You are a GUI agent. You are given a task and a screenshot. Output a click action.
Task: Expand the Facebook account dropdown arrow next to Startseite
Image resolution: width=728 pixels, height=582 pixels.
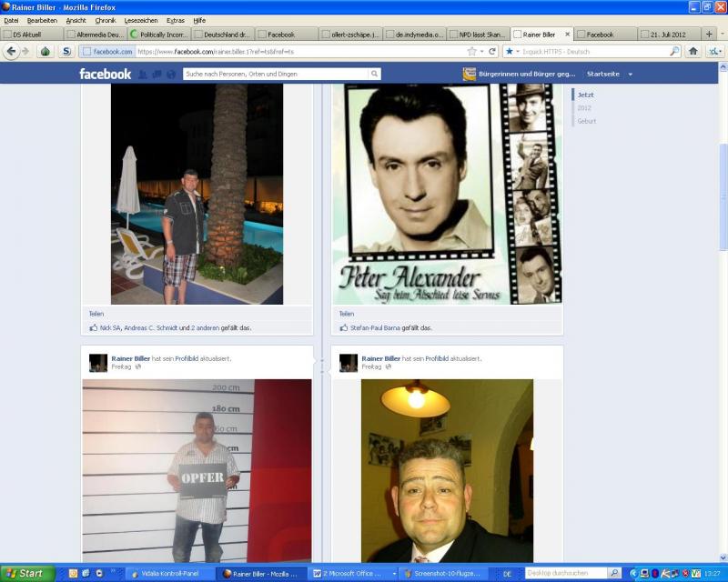coord(630,75)
